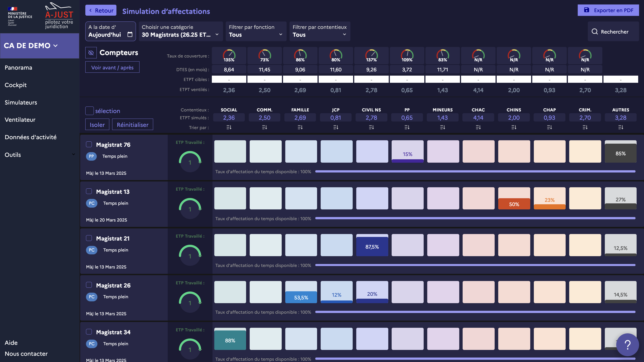
Task: Click the Voir avant / après button
Action: (x=112, y=67)
